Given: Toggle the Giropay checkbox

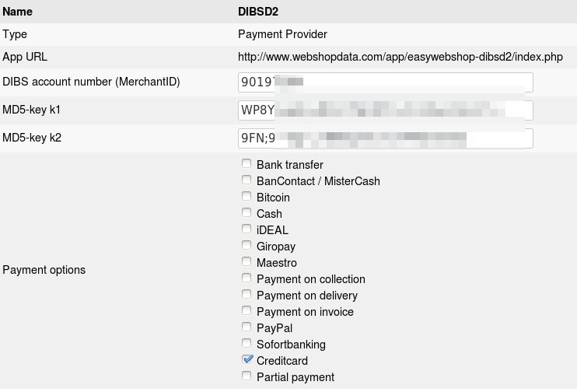Looking at the screenshot, I should tap(247, 246).
